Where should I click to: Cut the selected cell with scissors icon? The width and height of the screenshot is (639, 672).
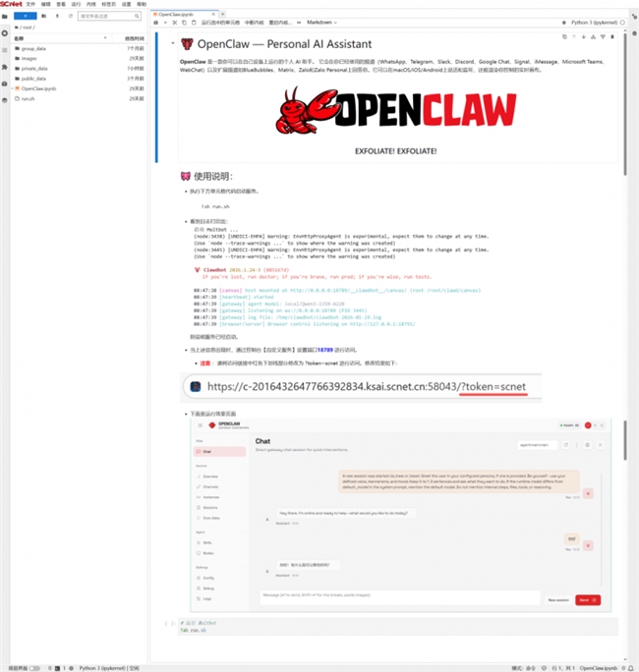coord(175,23)
